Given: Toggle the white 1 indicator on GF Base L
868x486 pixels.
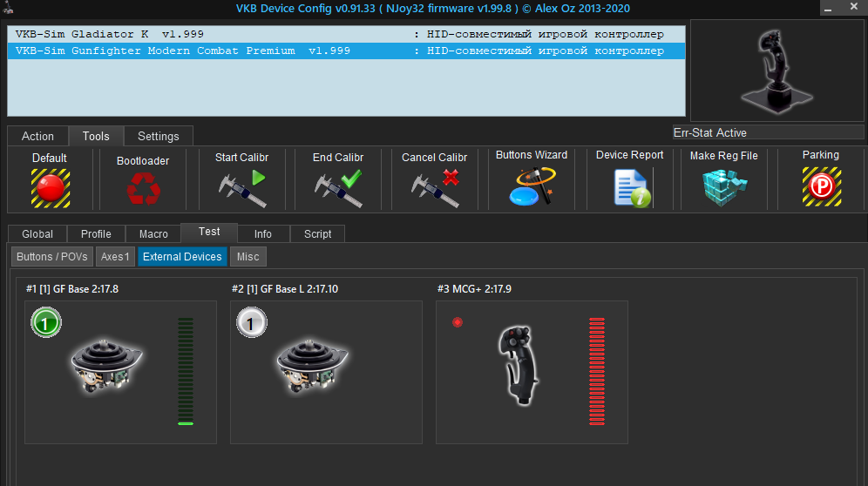Looking at the screenshot, I should click(252, 322).
